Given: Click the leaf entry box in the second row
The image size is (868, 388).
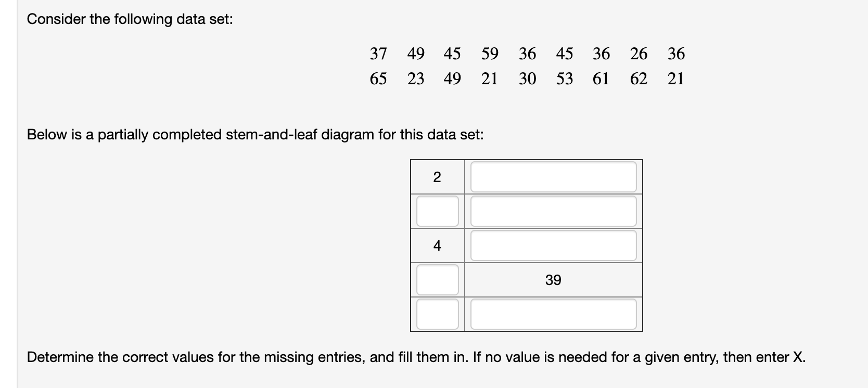Looking at the screenshot, I should click(x=553, y=211).
